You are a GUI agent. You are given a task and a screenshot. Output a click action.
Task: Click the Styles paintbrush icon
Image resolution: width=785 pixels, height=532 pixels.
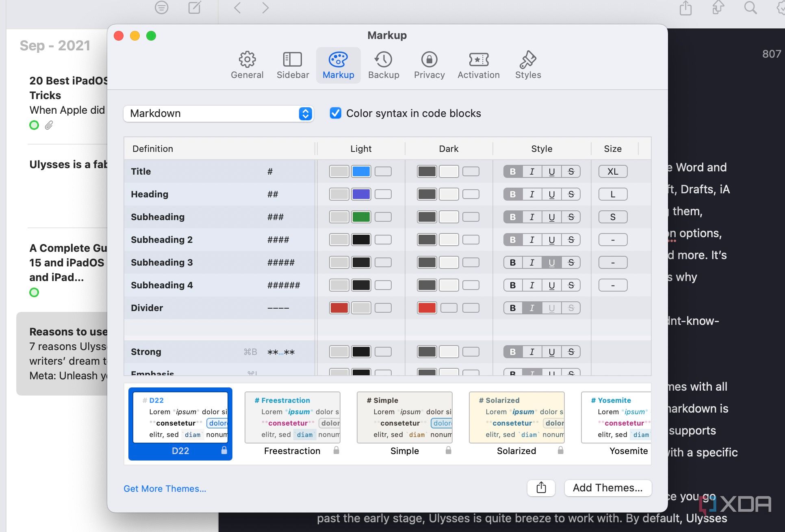pyautogui.click(x=528, y=60)
